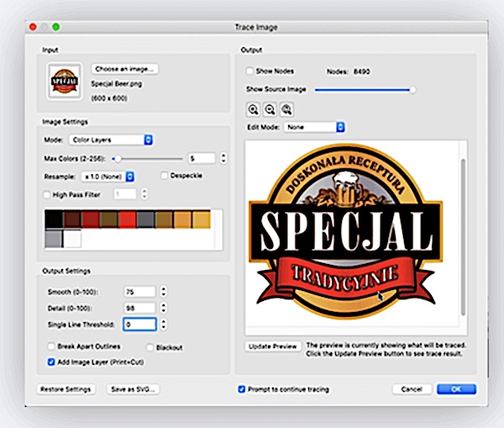This screenshot has height=428, width=504.
Task: Enable the High Pass Filter checkbox
Action: coord(46,195)
